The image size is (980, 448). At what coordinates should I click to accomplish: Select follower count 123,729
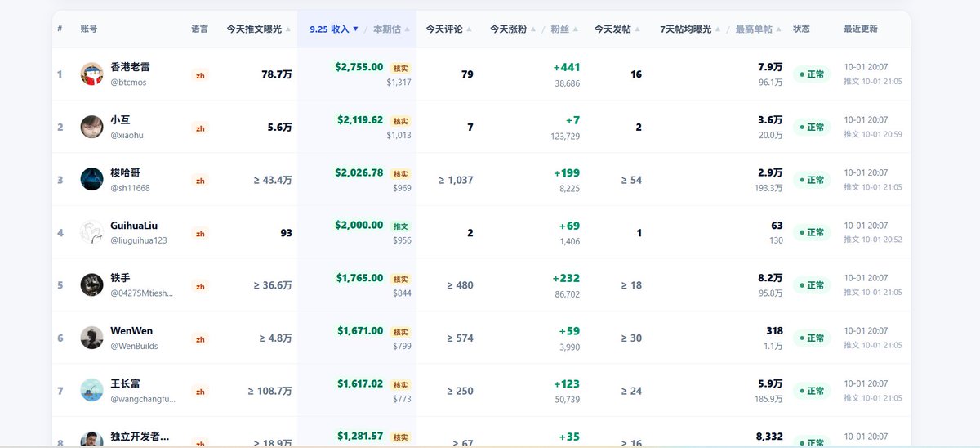[x=565, y=137]
